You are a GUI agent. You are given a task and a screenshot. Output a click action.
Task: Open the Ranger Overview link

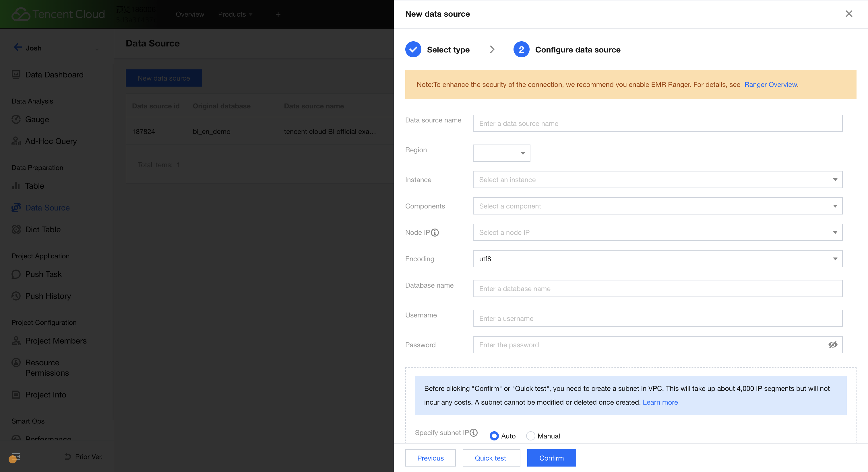click(x=771, y=85)
